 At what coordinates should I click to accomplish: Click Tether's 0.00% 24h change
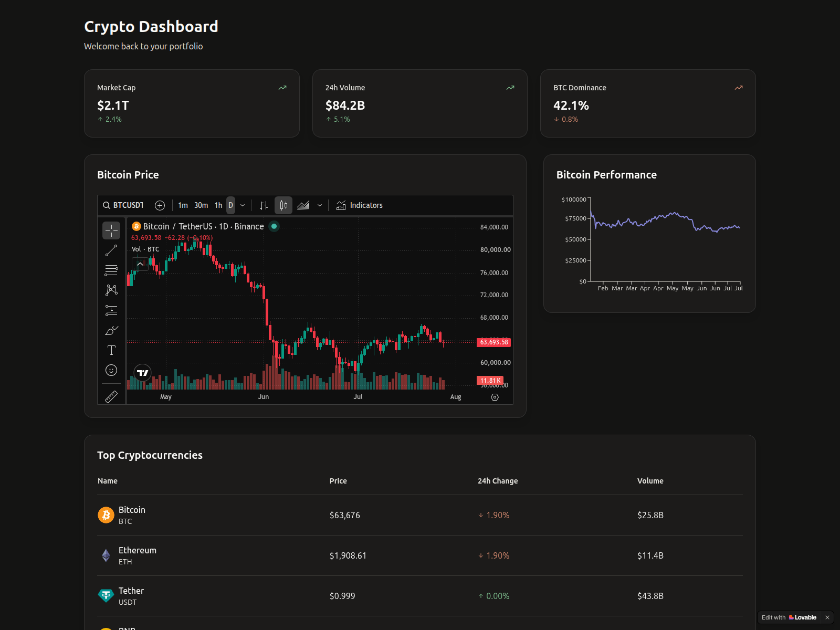(x=493, y=596)
